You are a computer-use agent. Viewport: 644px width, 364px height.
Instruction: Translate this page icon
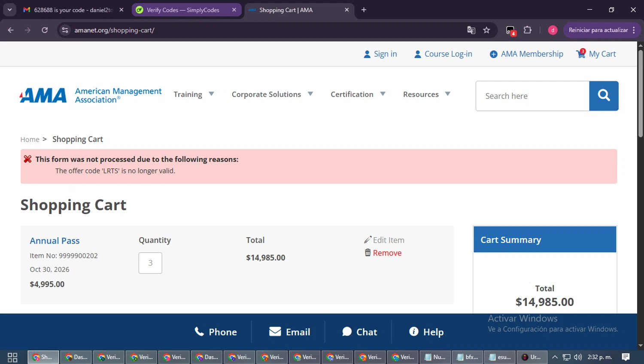471,30
